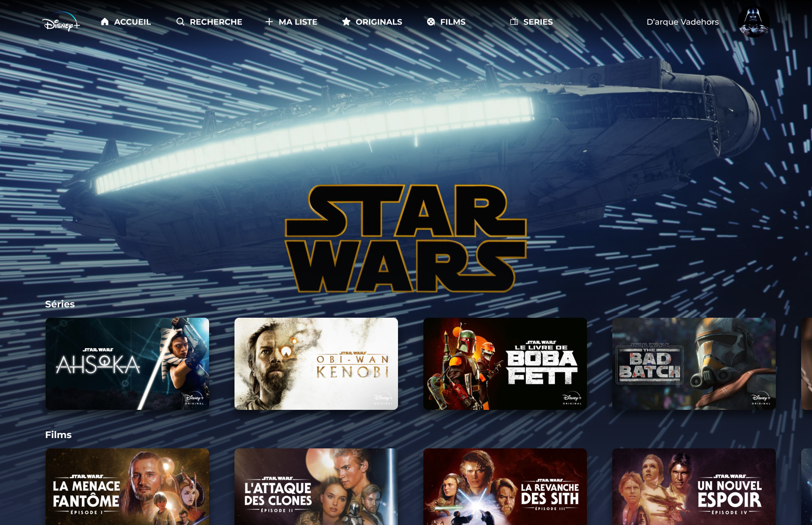This screenshot has height=525, width=812.
Task: Click the Séries section heading
Action: coord(60,304)
